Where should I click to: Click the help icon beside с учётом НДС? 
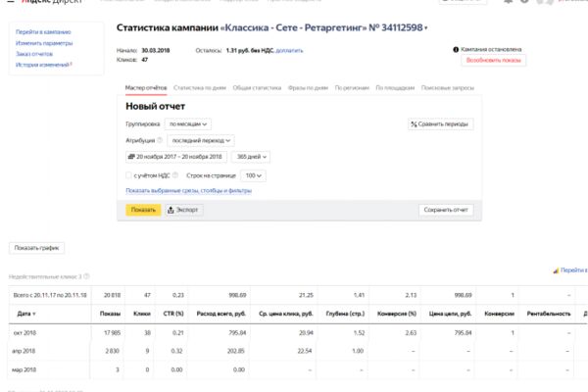[175, 175]
